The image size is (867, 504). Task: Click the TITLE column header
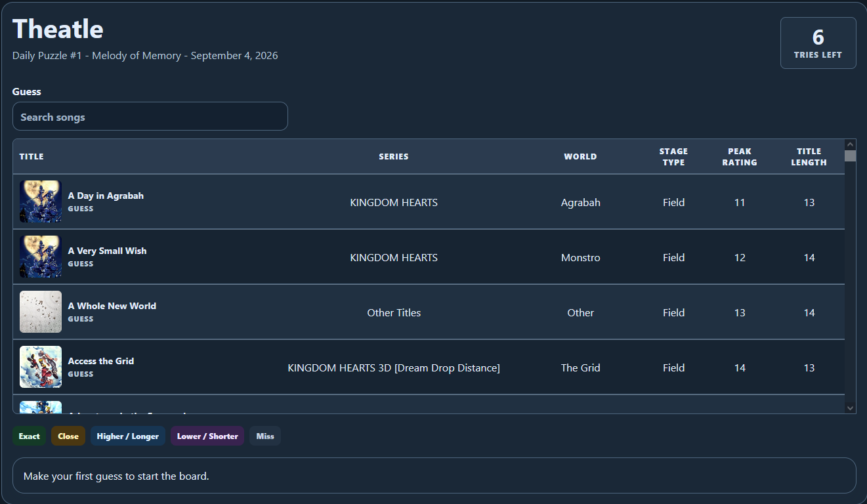[x=32, y=157]
